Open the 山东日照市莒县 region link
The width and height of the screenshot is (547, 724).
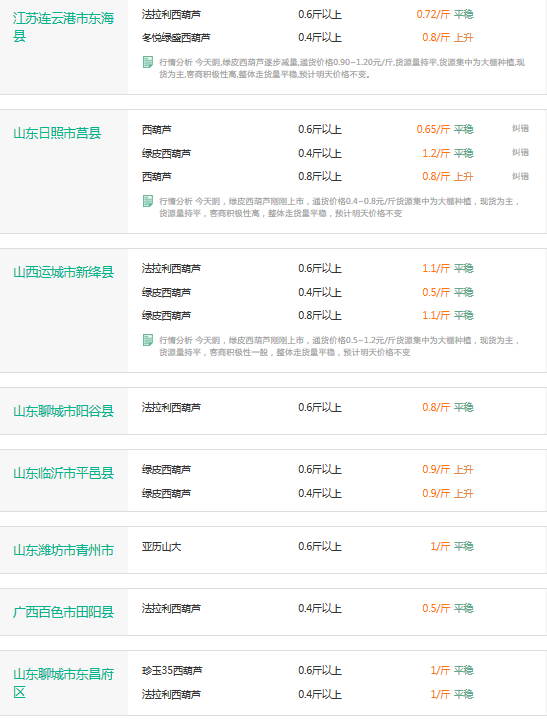point(57,133)
